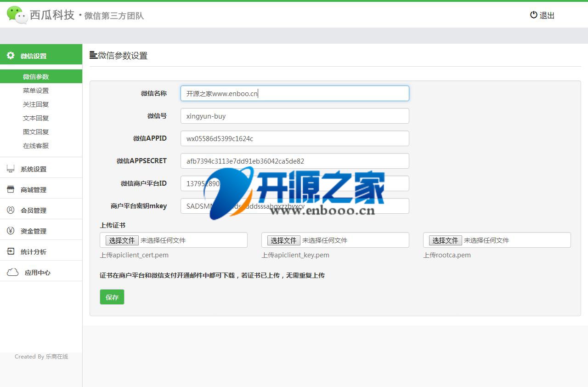
Task: Click the 上传apiclient_cert.pem hint text
Action: coord(134,255)
